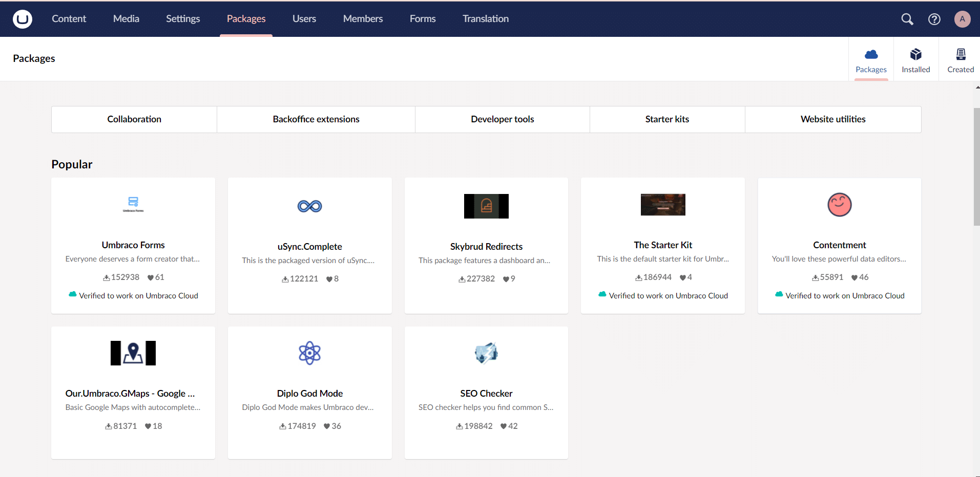The height and width of the screenshot is (477, 980).
Task: Click the SEO Checker package icon
Action: (486, 353)
